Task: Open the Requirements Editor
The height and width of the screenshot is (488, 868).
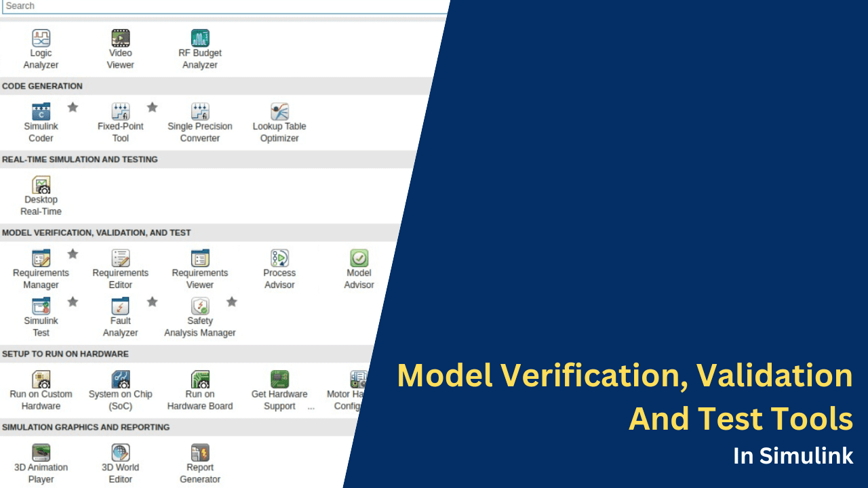Action: tap(121, 269)
